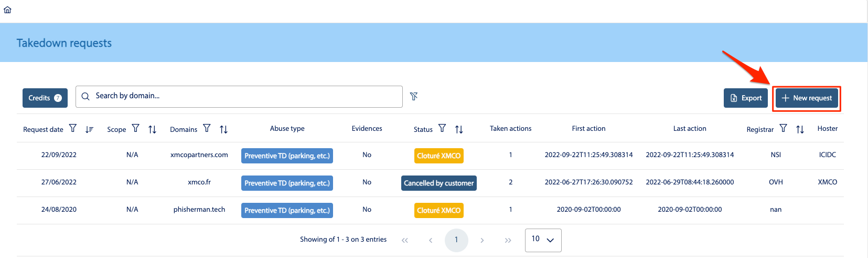Open the xmcopartners.com request row
Viewport: 868px width, 258px height.
(x=199, y=155)
